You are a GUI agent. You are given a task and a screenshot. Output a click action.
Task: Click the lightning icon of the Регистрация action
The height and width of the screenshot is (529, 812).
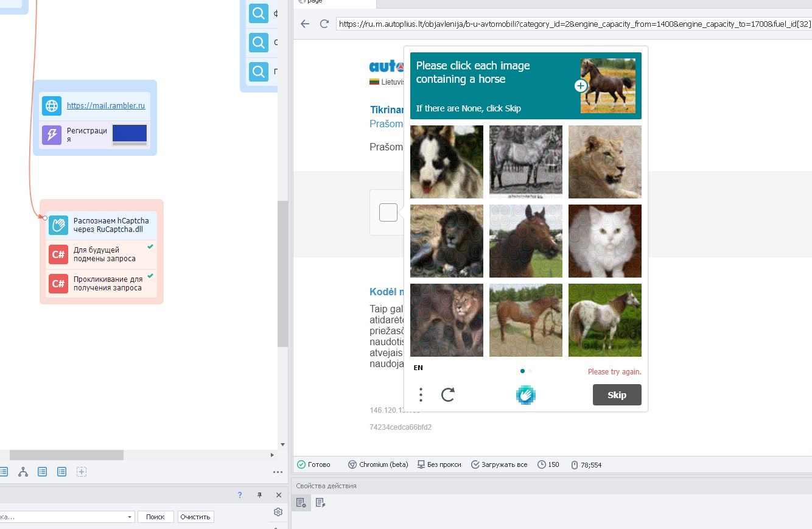[x=52, y=135]
